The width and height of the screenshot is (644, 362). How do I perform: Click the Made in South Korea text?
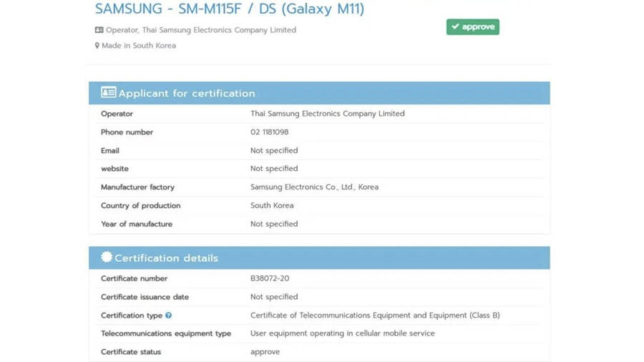point(139,46)
